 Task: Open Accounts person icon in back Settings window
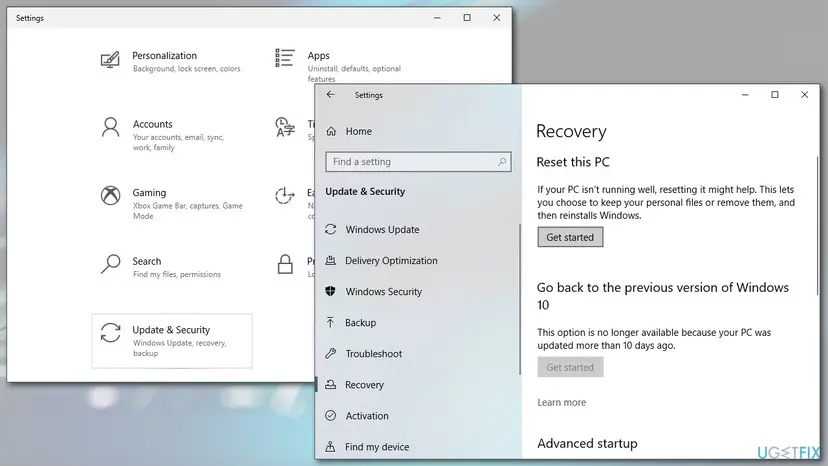coord(110,127)
